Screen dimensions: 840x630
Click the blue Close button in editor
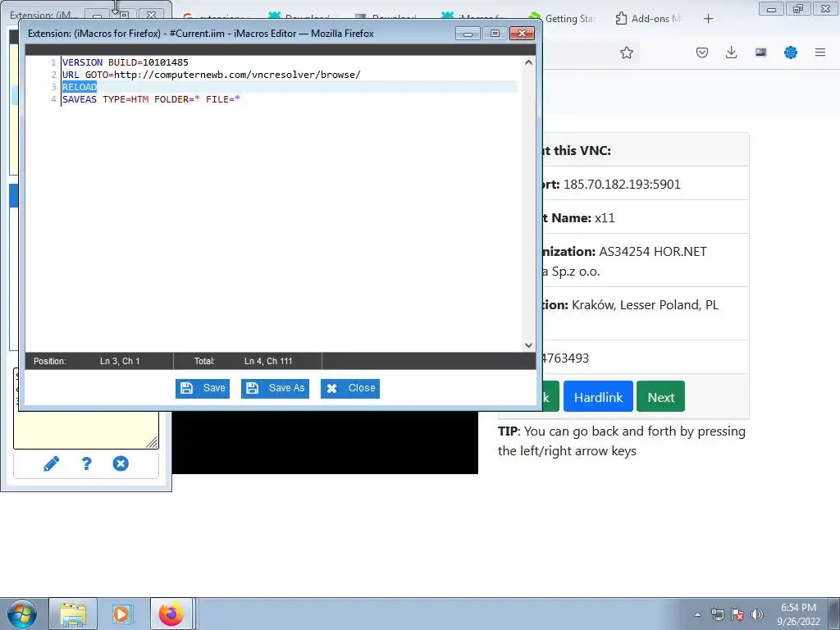tap(350, 388)
